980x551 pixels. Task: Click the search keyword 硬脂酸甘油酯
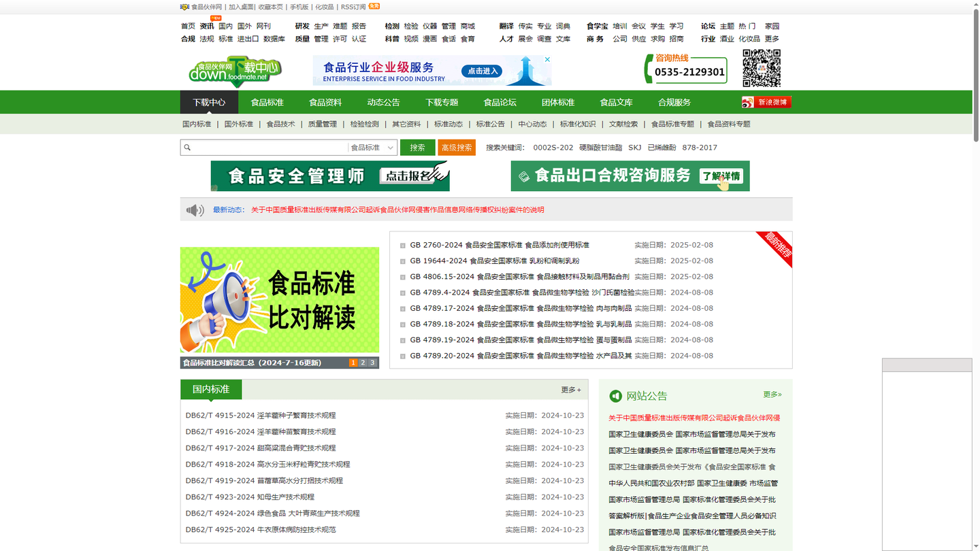pyautogui.click(x=600, y=148)
